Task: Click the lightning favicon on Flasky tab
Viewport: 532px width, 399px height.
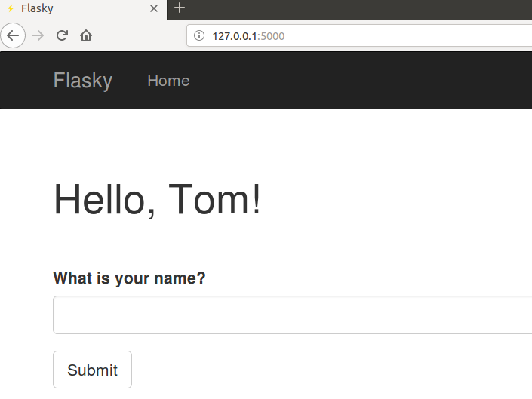Action: [11, 9]
